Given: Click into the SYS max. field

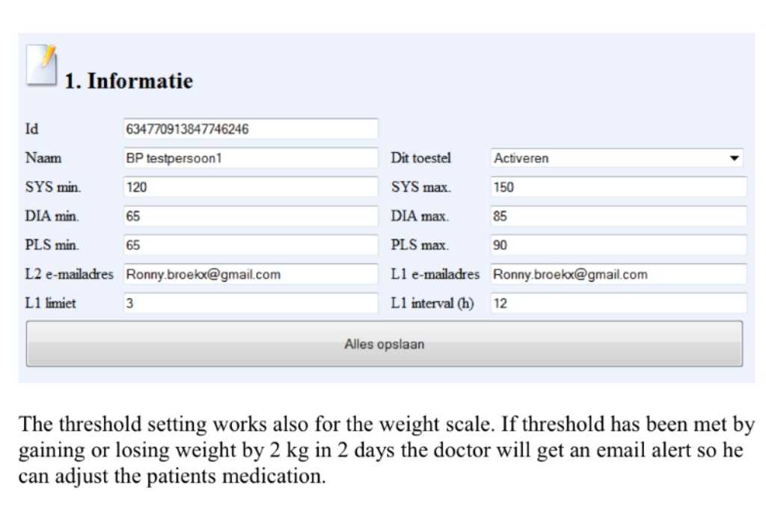Looking at the screenshot, I should pos(619,188).
